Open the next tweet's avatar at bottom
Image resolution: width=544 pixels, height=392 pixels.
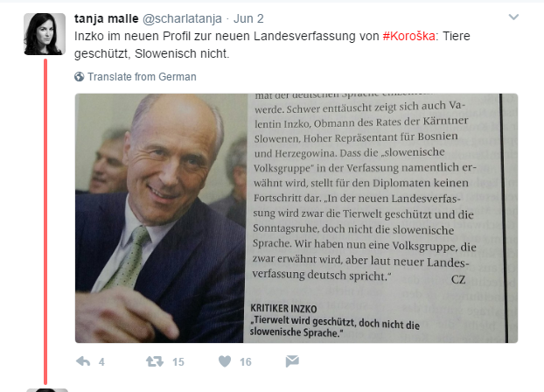pos(47,390)
